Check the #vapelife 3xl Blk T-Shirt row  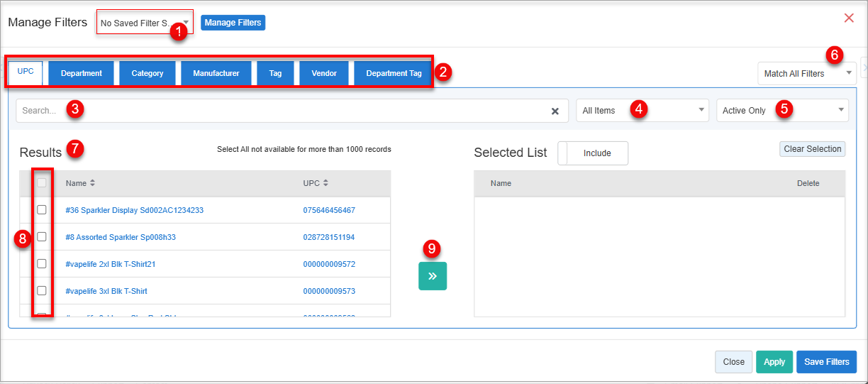click(x=42, y=290)
